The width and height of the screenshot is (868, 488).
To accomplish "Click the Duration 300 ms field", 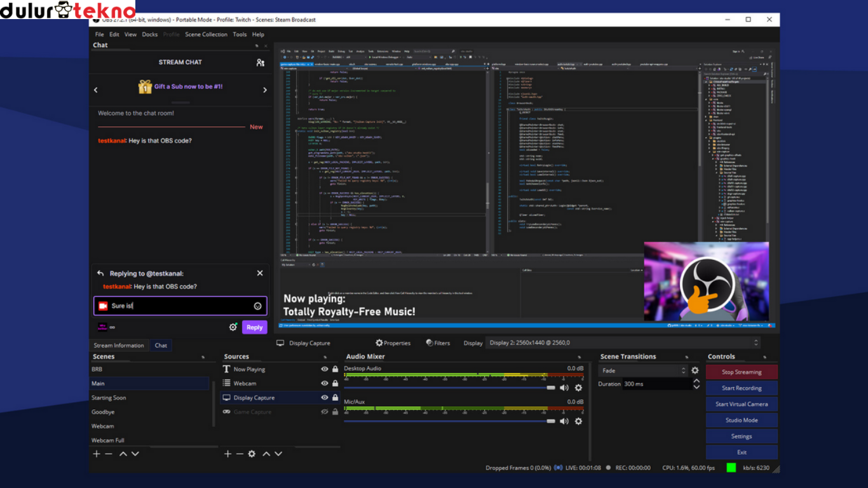I will click(x=657, y=384).
